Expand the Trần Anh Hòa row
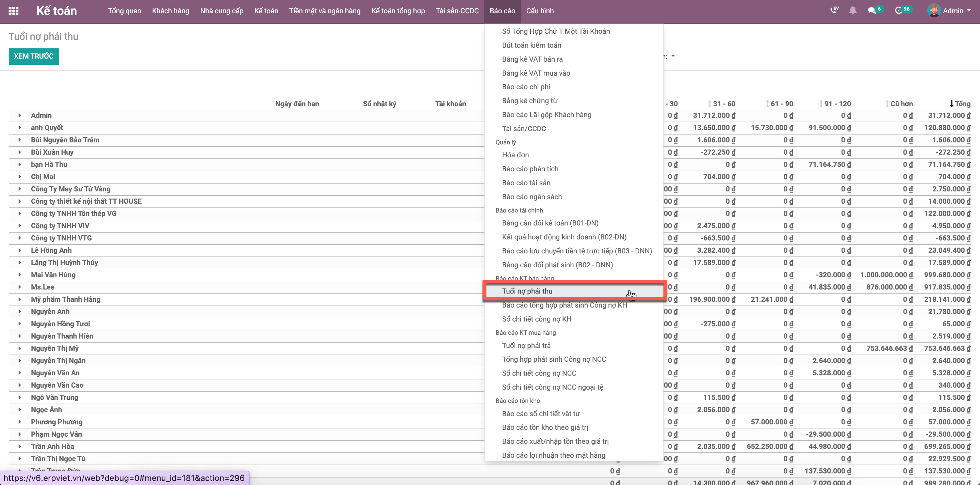 pos(20,446)
